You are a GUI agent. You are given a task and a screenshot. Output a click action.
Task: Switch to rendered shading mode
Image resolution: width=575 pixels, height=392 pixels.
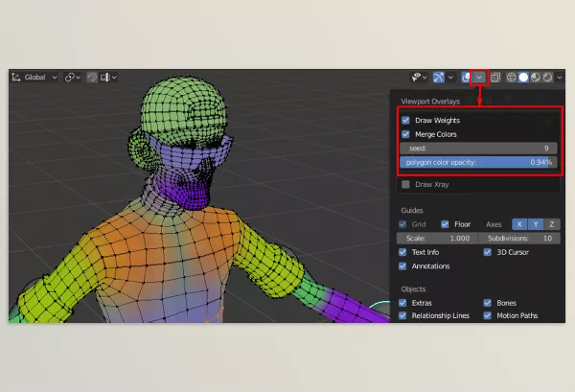pyautogui.click(x=547, y=78)
